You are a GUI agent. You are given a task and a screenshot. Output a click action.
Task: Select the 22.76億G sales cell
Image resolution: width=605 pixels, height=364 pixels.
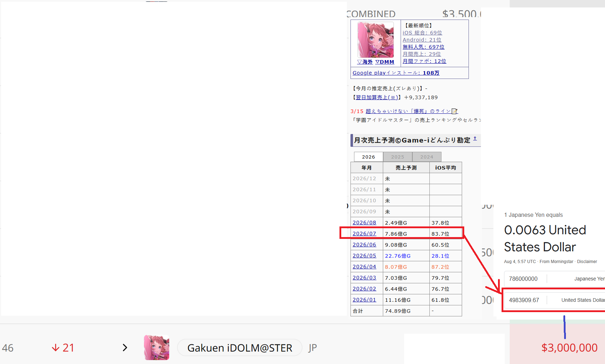tap(406, 256)
